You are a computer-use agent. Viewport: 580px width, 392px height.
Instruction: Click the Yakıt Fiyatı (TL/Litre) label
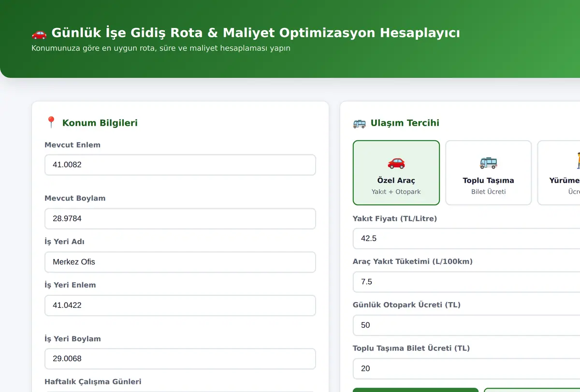click(x=395, y=218)
